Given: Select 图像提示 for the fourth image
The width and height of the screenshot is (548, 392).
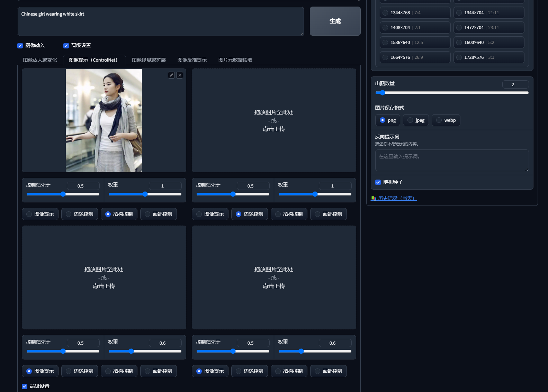Looking at the screenshot, I should click(210, 371).
